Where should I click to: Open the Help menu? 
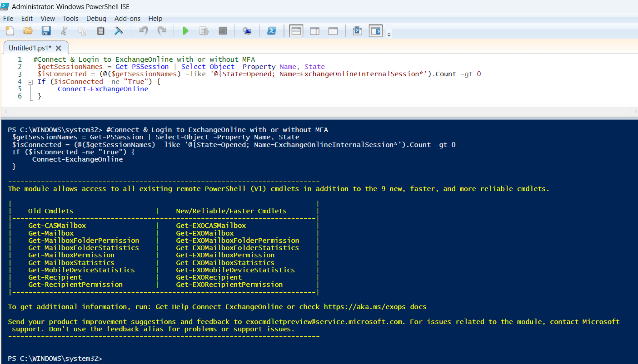point(155,19)
